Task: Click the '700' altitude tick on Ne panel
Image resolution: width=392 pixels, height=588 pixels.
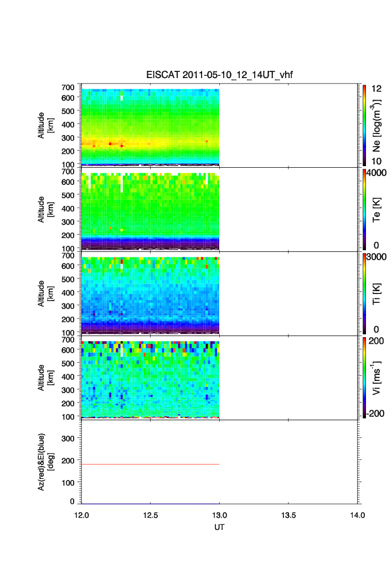Action: pyautogui.click(x=68, y=87)
